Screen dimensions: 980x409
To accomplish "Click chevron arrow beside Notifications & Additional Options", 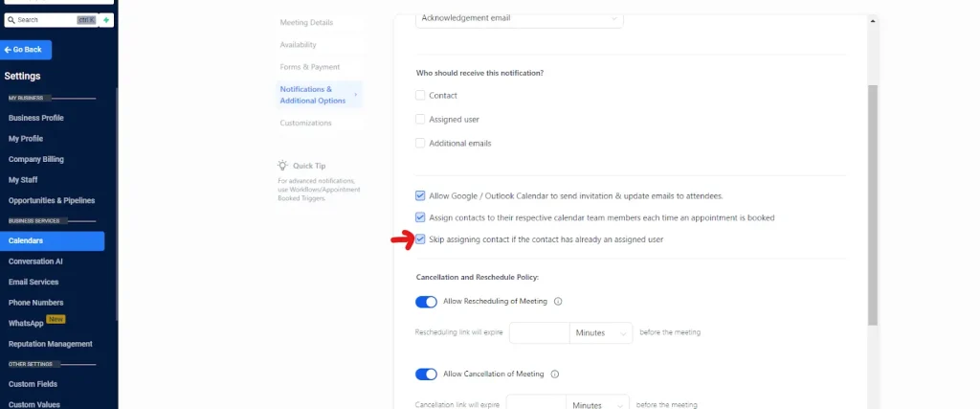I will [356, 95].
